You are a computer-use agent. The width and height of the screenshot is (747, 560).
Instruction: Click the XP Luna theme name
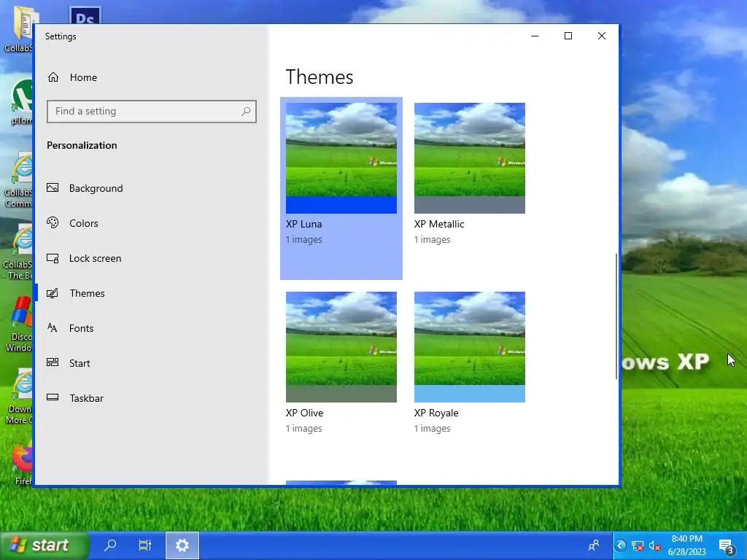pyautogui.click(x=304, y=224)
